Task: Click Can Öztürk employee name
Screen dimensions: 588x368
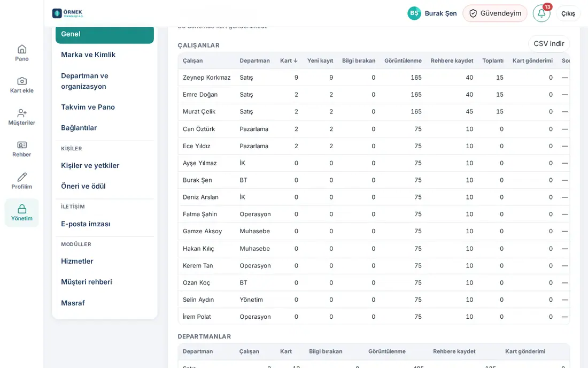Action: coord(199,129)
